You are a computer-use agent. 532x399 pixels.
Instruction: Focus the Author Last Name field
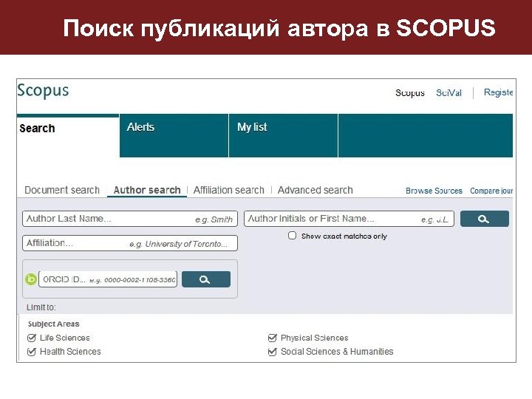tap(130, 219)
